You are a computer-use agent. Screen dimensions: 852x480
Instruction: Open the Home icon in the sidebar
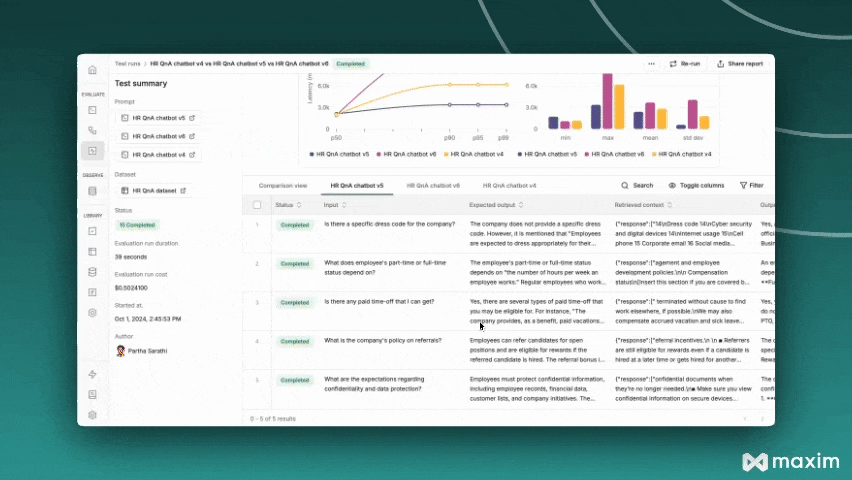[92, 70]
